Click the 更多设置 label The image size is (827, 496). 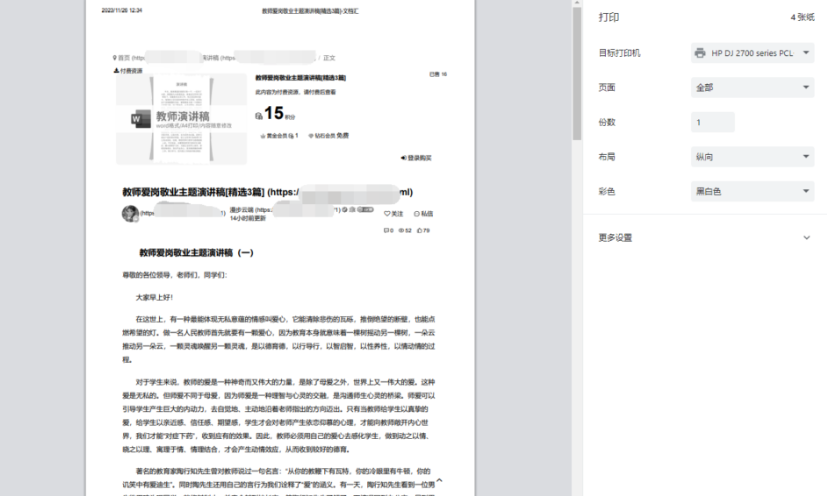[x=615, y=237]
